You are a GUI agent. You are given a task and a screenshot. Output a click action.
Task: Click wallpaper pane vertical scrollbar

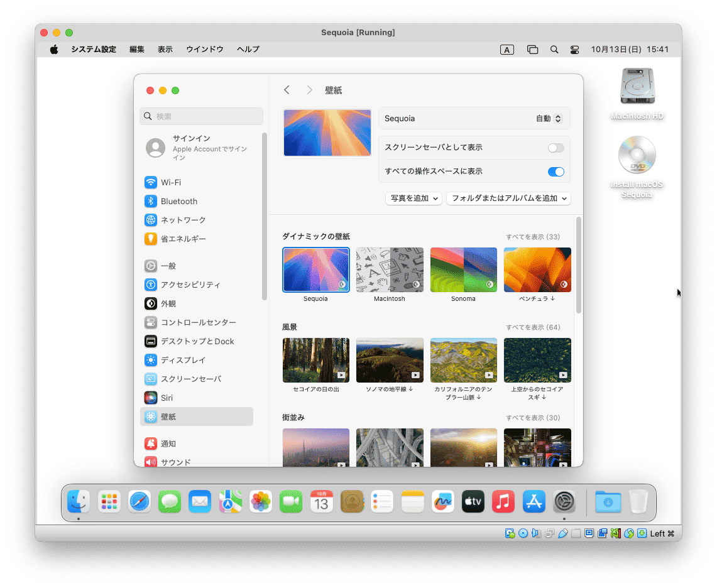click(579, 265)
